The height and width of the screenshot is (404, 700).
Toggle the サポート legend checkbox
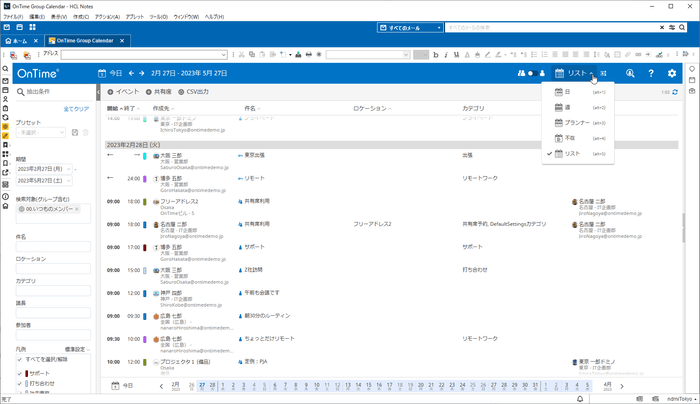[20, 372]
